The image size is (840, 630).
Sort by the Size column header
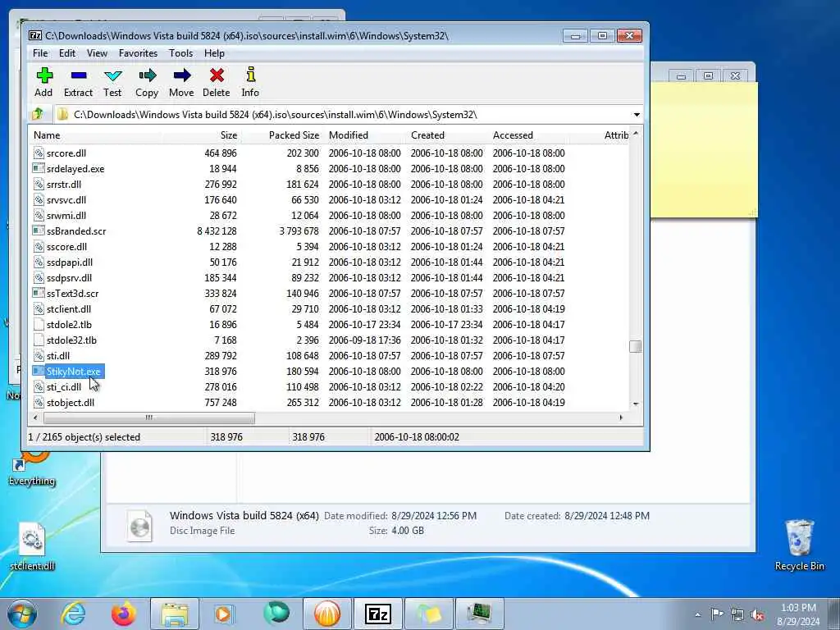201,135
